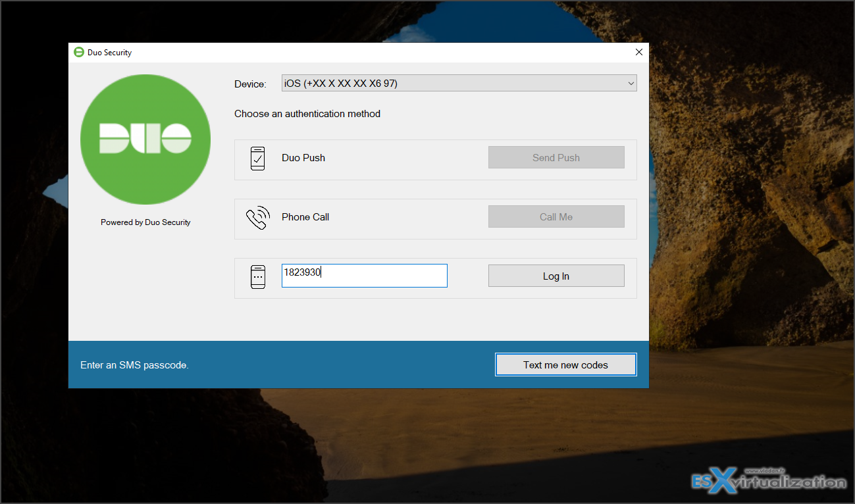The height and width of the screenshot is (504, 855).
Task: Click 'Enter an SMS passcode.' status text
Action: 134,365
